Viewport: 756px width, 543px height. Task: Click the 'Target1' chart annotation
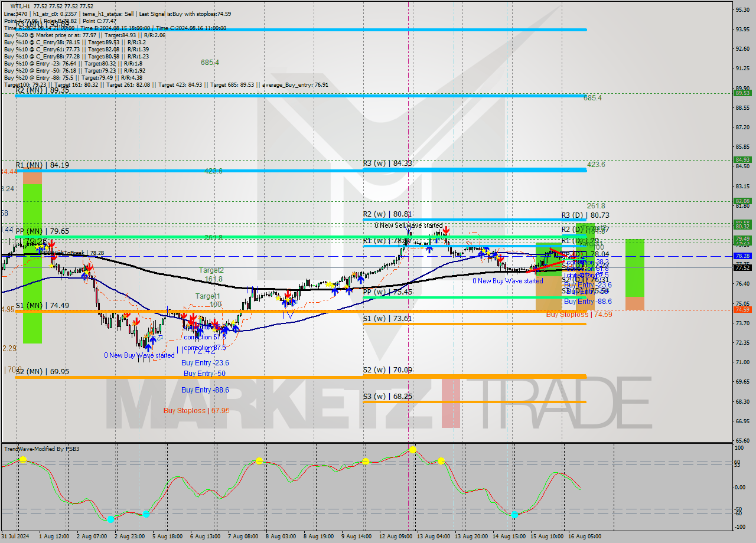click(x=208, y=296)
